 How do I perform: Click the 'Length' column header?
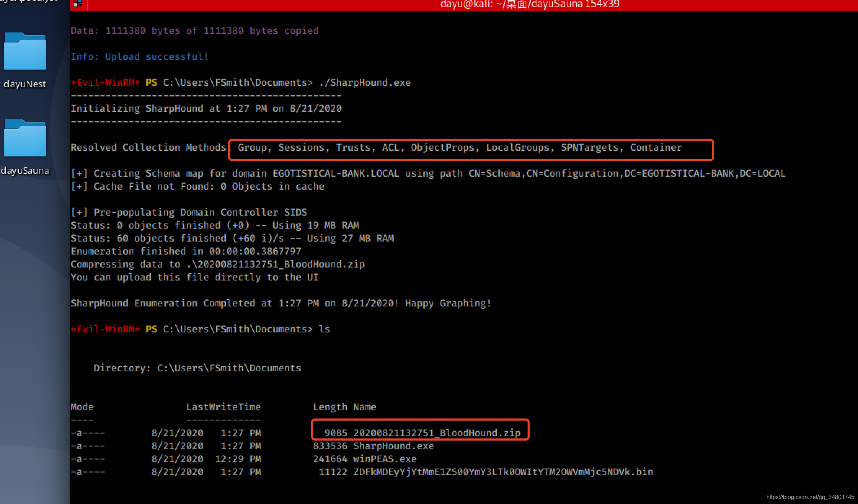pos(330,407)
